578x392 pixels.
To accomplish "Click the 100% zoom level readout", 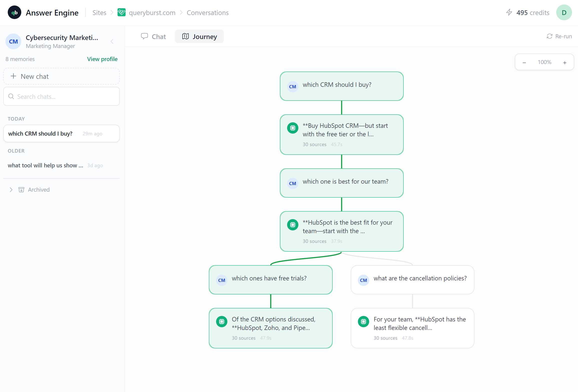I will click(544, 62).
